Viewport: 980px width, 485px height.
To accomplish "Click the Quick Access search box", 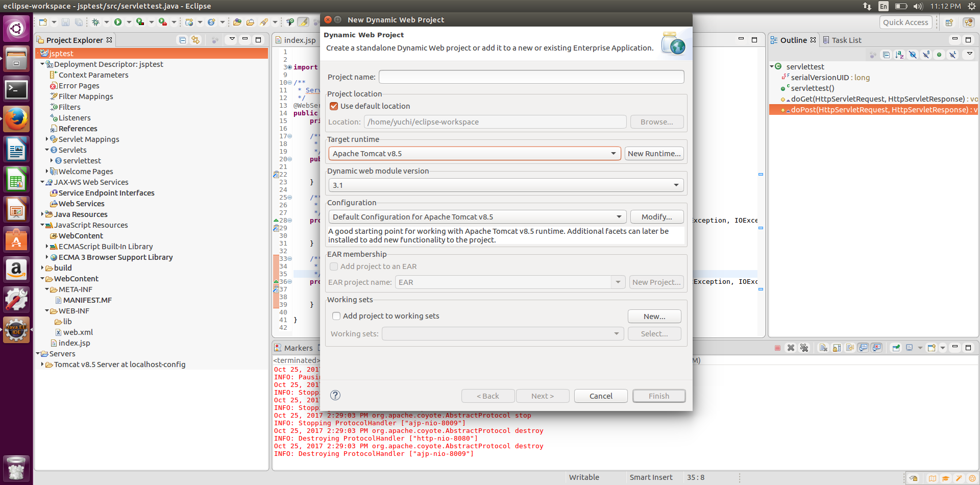I will pos(905,22).
